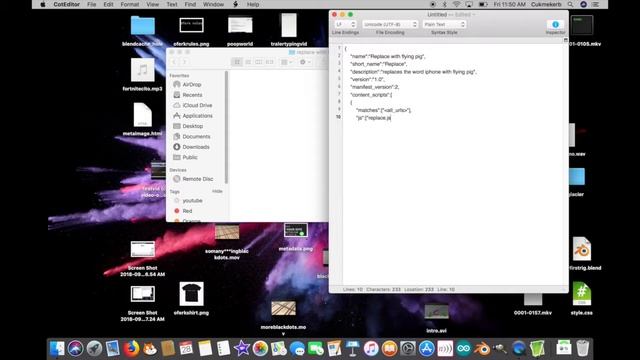
Task: Open Notification Center in menu bar
Action: click(x=596, y=4)
